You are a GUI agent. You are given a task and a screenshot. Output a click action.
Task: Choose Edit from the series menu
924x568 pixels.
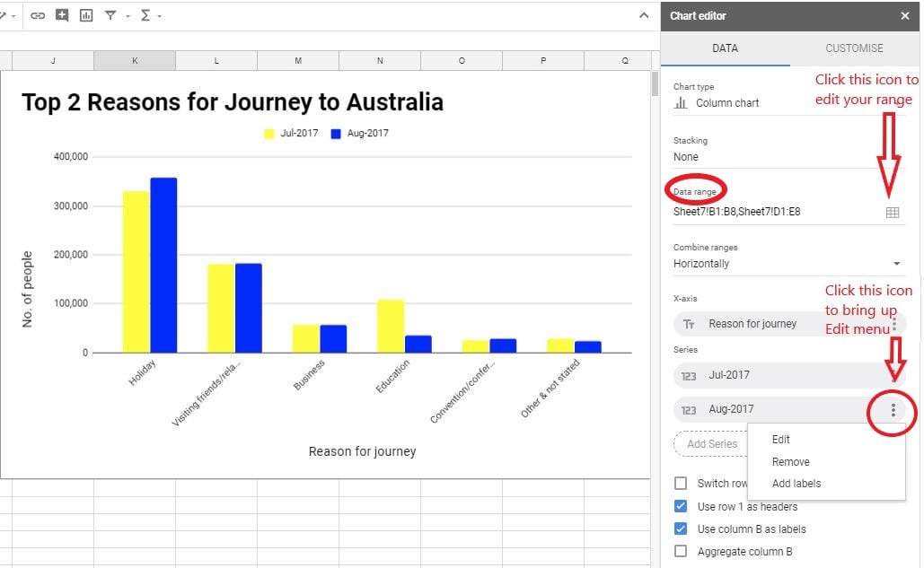click(781, 440)
